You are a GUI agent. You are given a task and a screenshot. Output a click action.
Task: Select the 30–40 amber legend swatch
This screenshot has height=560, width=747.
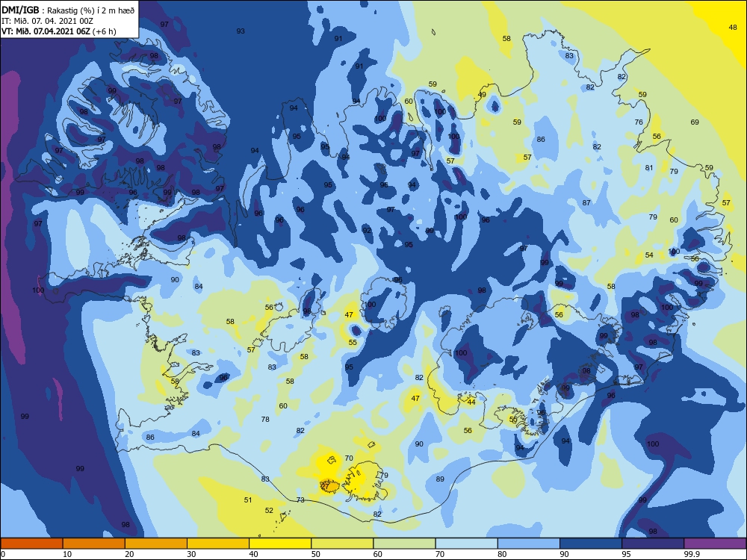click(218, 544)
